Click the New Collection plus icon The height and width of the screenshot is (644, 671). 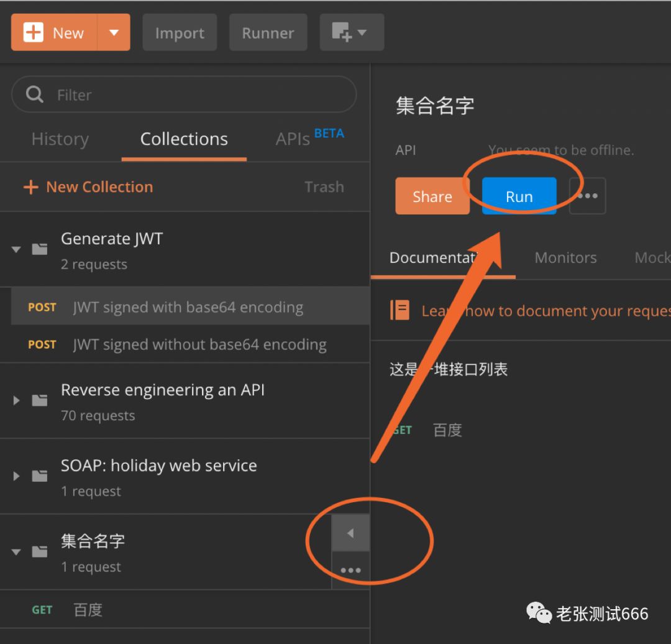30,186
